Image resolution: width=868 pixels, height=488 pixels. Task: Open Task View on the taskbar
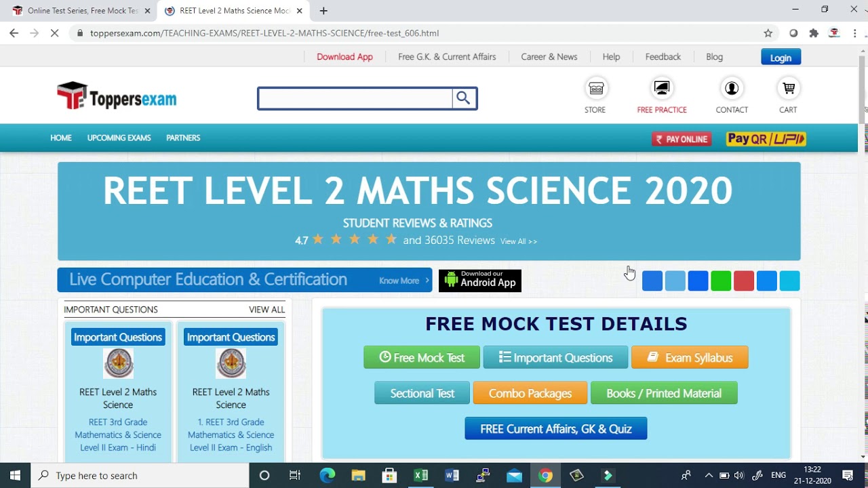pyautogui.click(x=295, y=475)
